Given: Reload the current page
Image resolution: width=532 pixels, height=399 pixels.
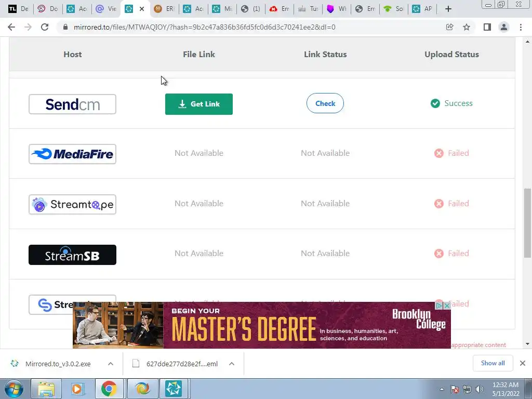Looking at the screenshot, I should [x=45, y=27].
